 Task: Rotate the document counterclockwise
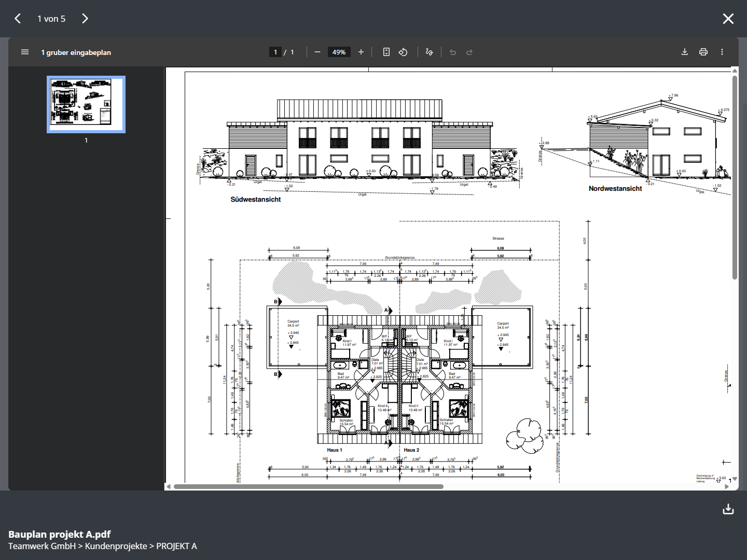coord(403,52)
